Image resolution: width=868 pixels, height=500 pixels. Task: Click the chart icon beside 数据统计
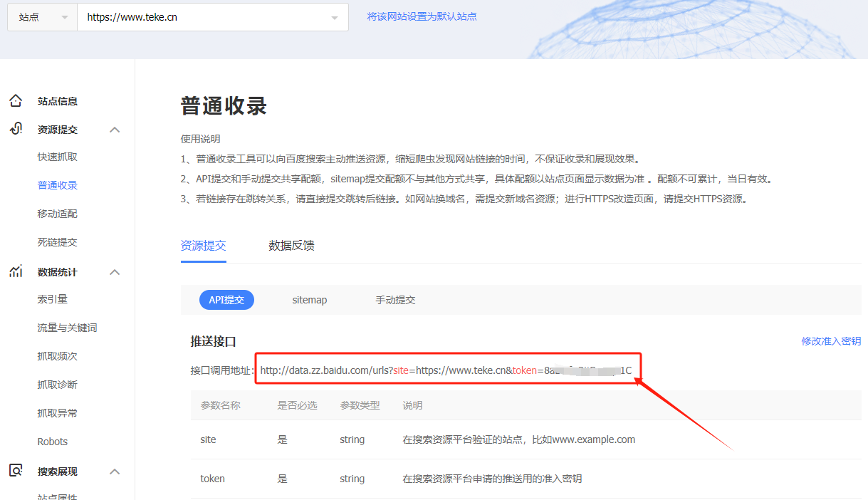(x=16, y=272)
